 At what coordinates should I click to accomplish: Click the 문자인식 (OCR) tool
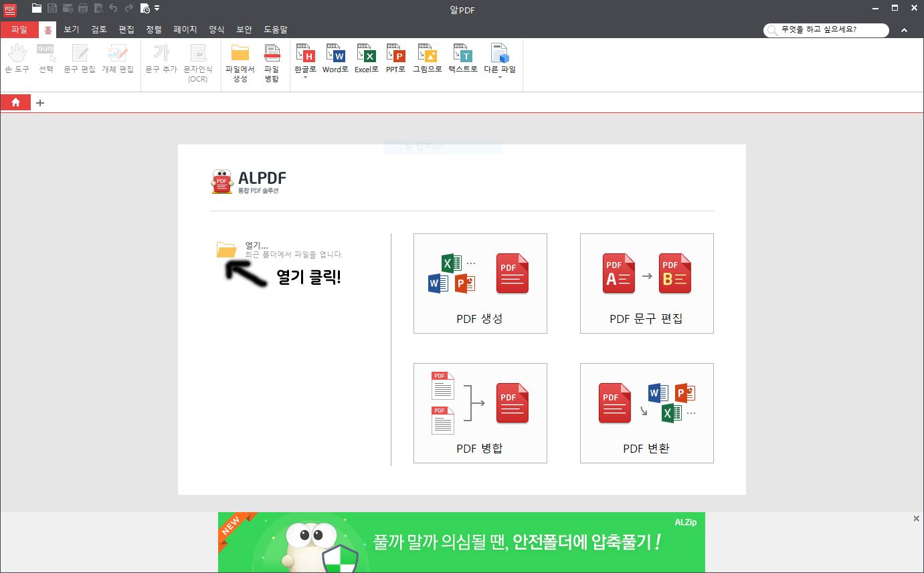[x=198, y=64]
